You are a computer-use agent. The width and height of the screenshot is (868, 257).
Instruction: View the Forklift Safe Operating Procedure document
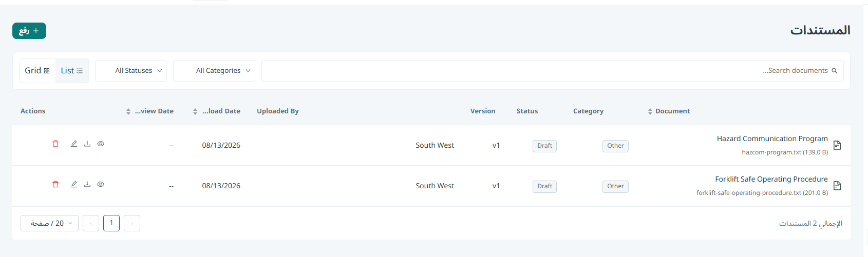point(101,184)
